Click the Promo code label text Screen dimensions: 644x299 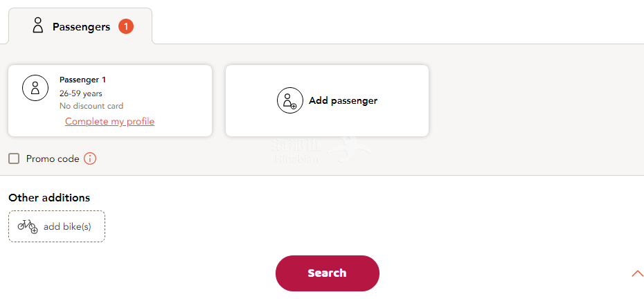[53, 158]
